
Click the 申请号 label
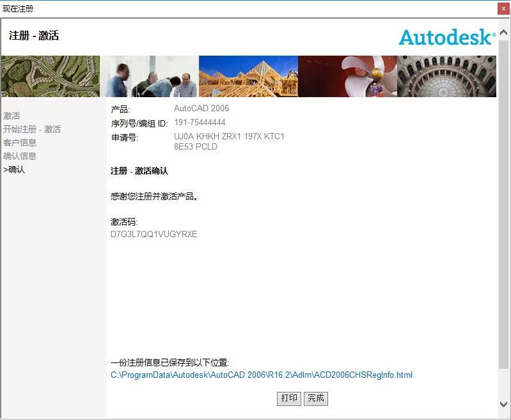pyautogui.click(x=125, y=137)
